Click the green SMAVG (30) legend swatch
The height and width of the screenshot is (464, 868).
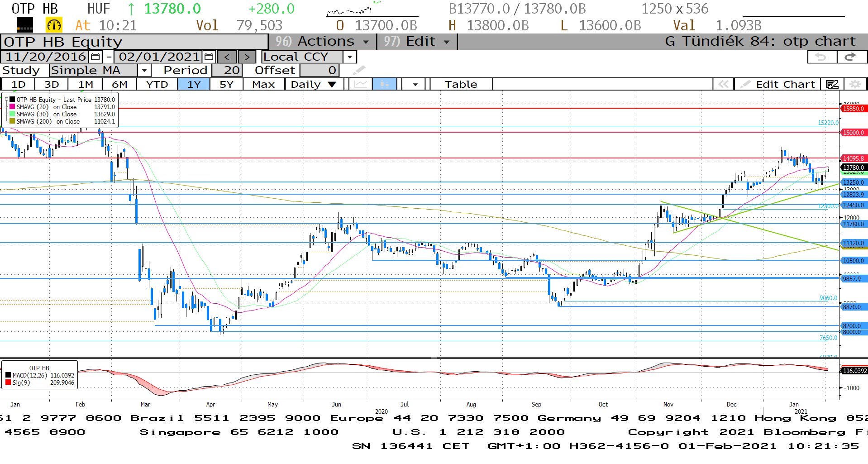click(12, 114)
